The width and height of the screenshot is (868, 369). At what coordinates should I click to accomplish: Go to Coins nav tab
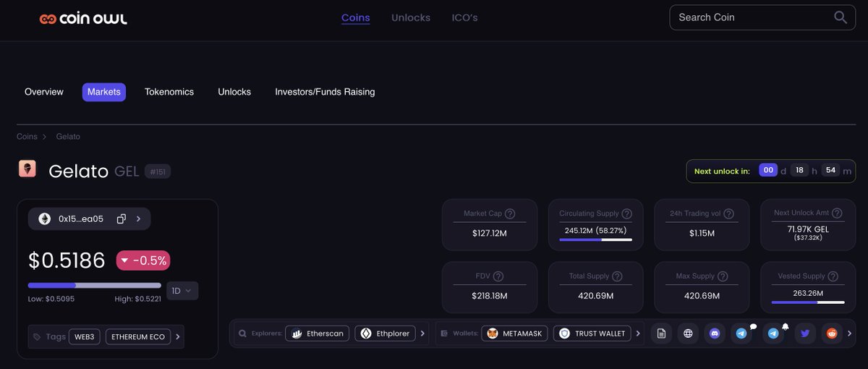coord(356,17)
